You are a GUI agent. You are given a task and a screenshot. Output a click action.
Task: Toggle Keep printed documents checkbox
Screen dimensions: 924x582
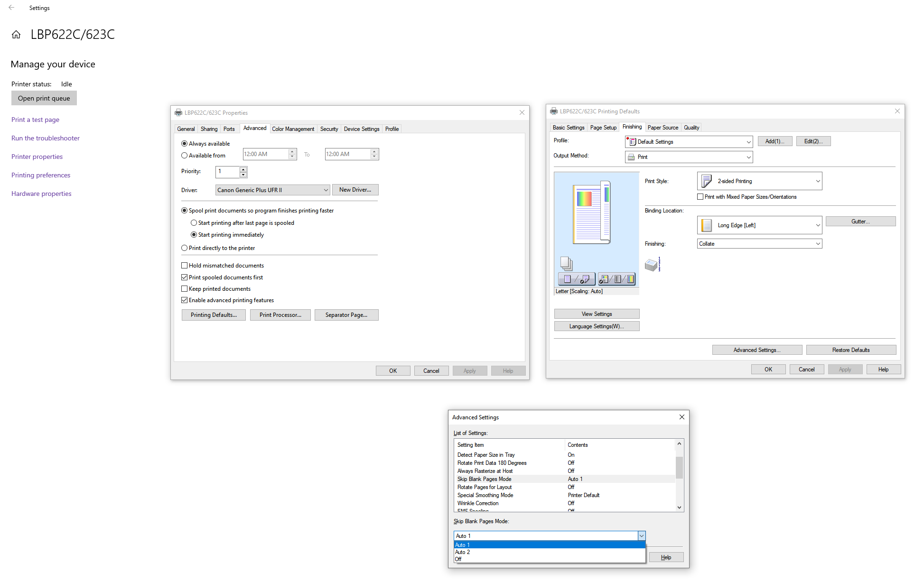pos(185,289)
